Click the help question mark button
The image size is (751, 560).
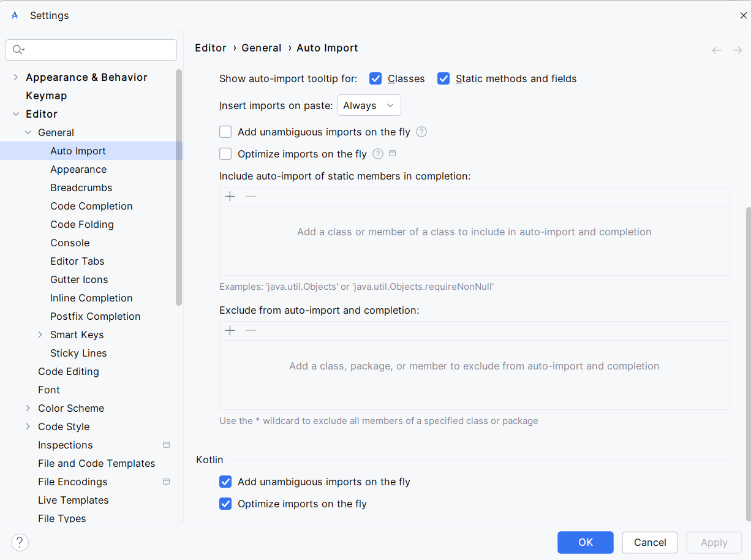tap(20, 542)
